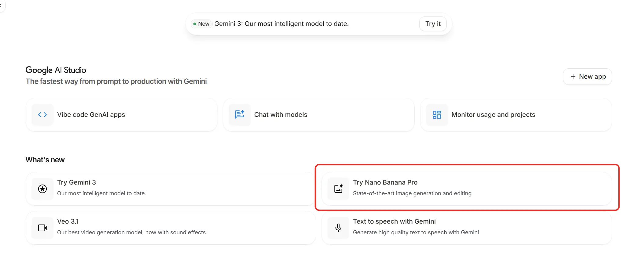Click the plus icon in the New app button

[x=573, y=77]
